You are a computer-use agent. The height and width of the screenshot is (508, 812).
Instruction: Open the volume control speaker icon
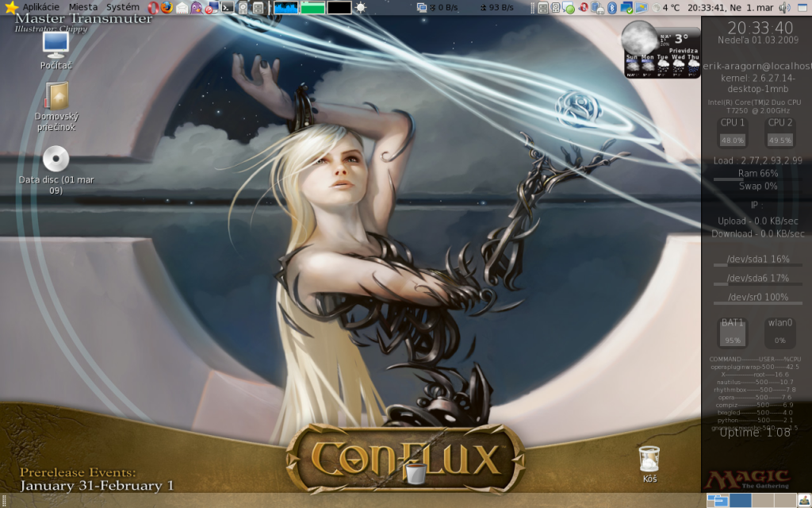784,7
